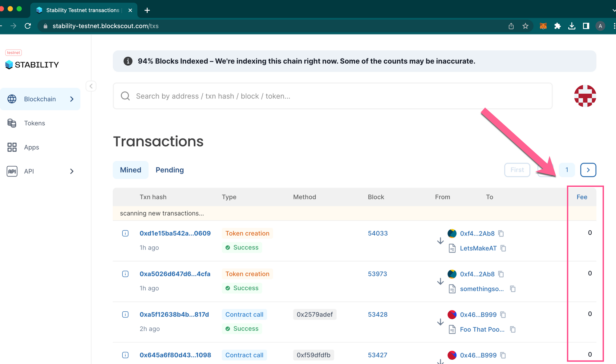Copy sender address in block 53973 row
This screenshot has height=364, width=616.
pos(501,274)
